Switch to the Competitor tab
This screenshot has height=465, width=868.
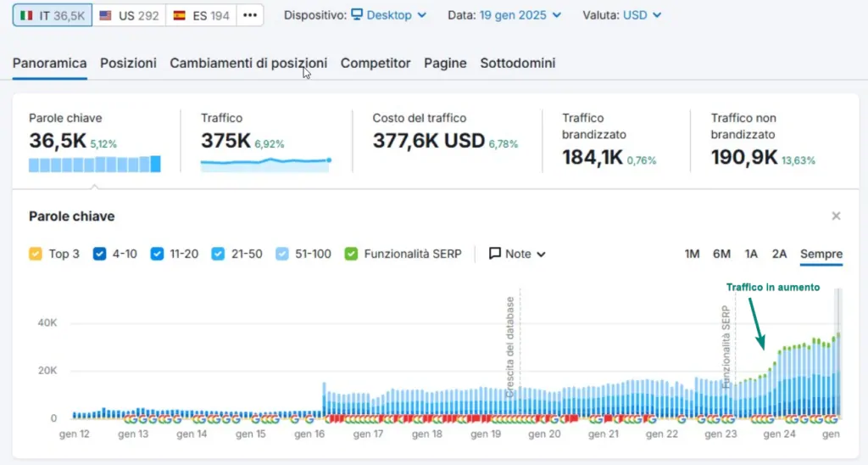pyautogui.click(x=376, y=63)
